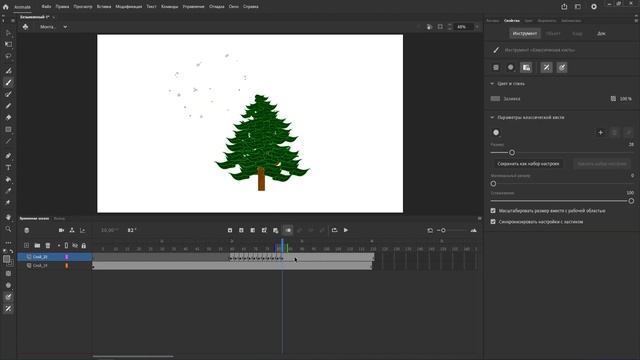Create a new layer folder

pyautogui.click(x=37, y=245)
